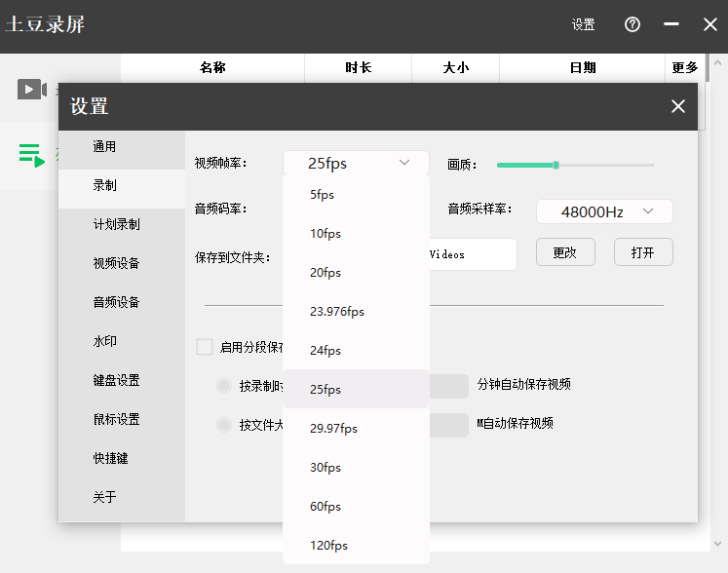728x573 pixels.
Task: Click the video camera icon in sidebar
Action: pyautogui.click(x=31, y=90)
